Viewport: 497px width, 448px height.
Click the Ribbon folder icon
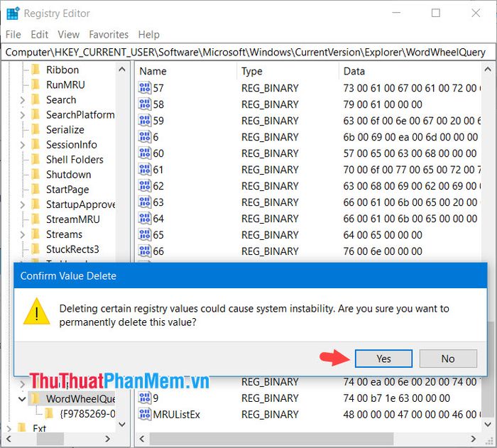coord(35,70)
